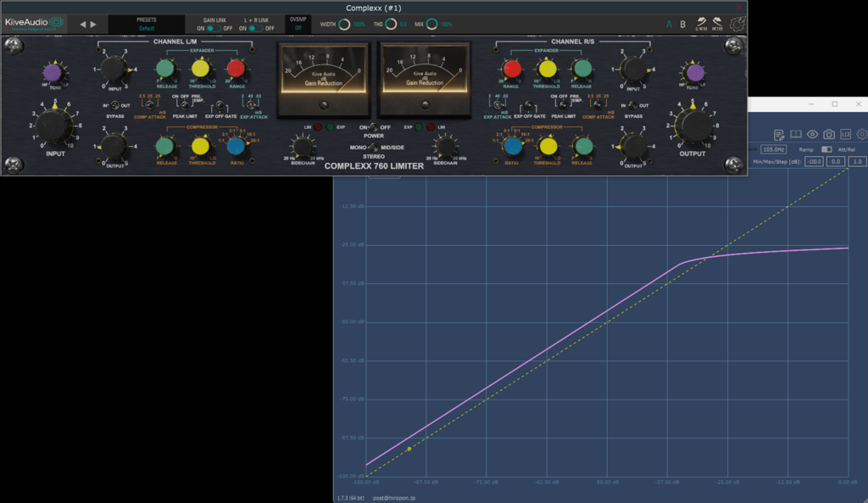The image size is (868, 503).
Task: Click Channel L/M expander Threshold knob
Action: click(x=200, y=69)
